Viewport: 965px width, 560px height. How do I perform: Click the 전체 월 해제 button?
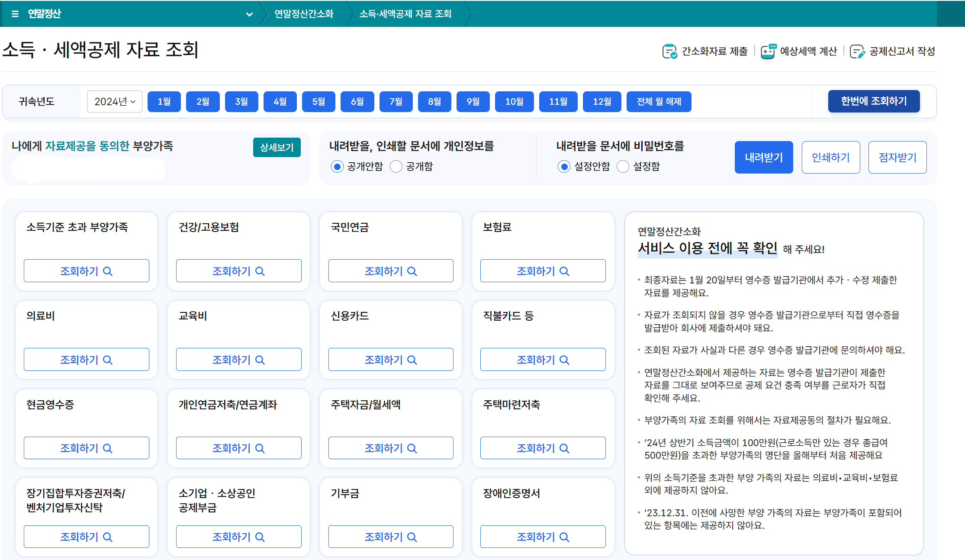pyautogui.click(x=658, y=102)
